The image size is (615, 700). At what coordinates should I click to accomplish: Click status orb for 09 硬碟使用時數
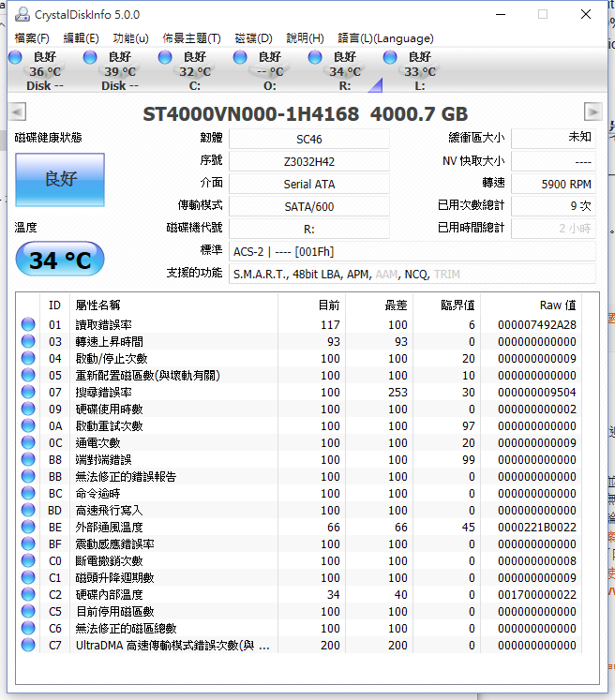[x=28, y=409]
